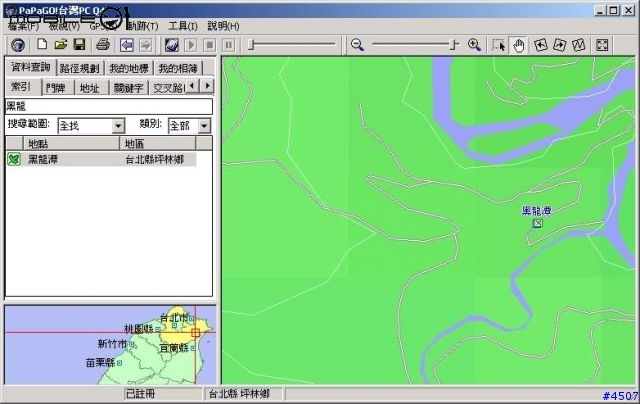Click the 黑龍潭 landmark icon on the map

[538, 223]
